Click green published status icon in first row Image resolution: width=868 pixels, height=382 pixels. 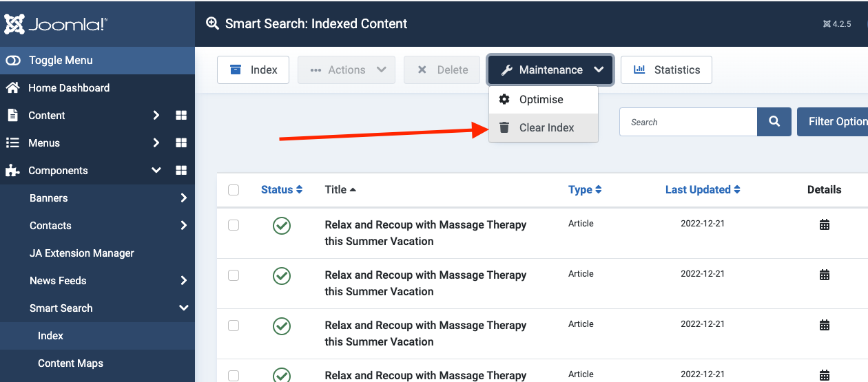281,225
